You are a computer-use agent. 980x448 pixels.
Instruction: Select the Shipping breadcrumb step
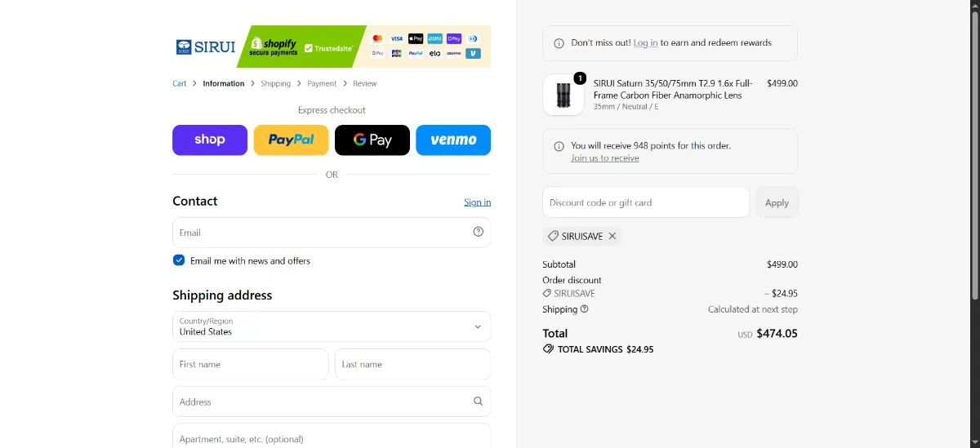[276, 83]
